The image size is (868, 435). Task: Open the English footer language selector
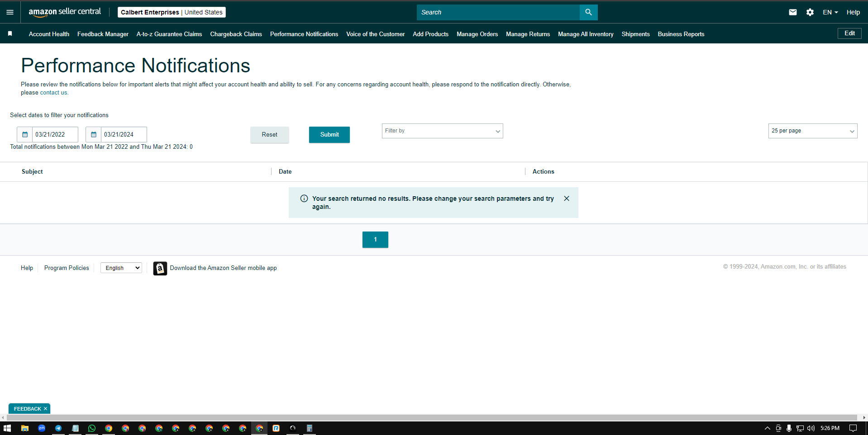121,268
